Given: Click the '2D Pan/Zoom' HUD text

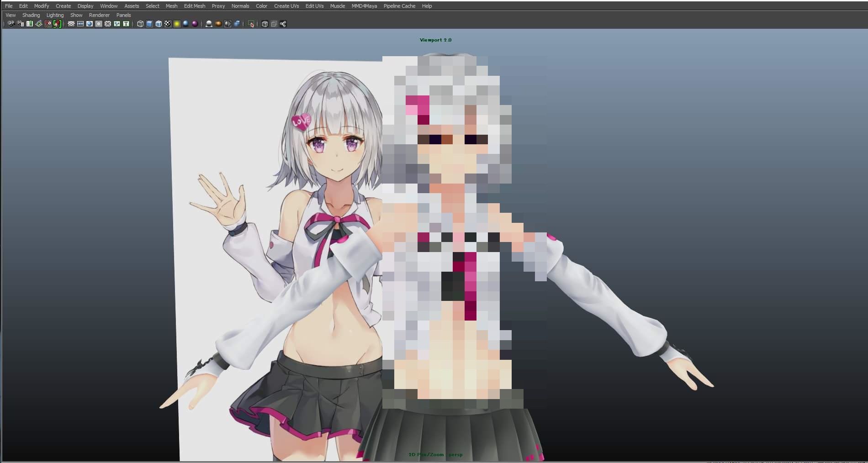Looking at the screenshot, I should [x=426, y=455].
